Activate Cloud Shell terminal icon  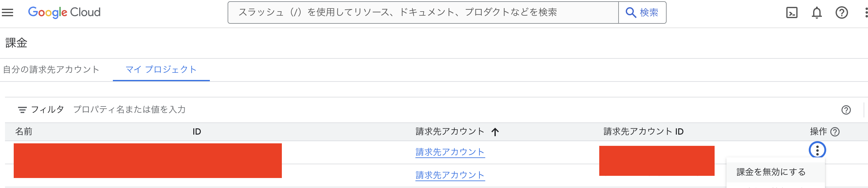pyautogui.click(x=792, y=12)
